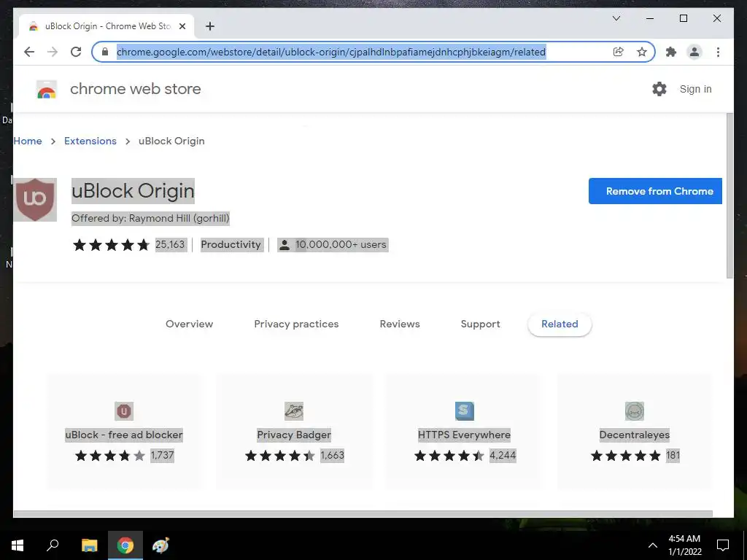747x560 pixels.
Task: Switch to the Privacy practices tab
Action: click(296, 324)
